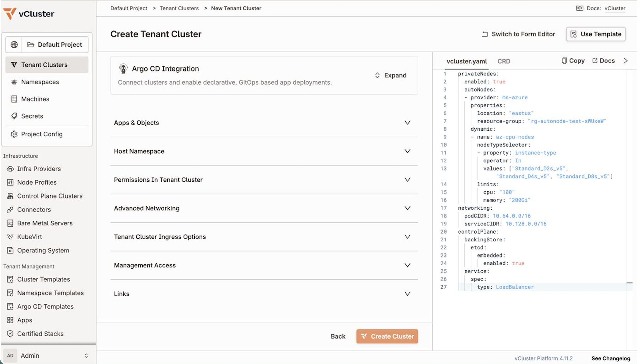Expand the Apps & Objects section
This screenshot has height=364, width=637.
pyautogui.click(x=264, y=123)
